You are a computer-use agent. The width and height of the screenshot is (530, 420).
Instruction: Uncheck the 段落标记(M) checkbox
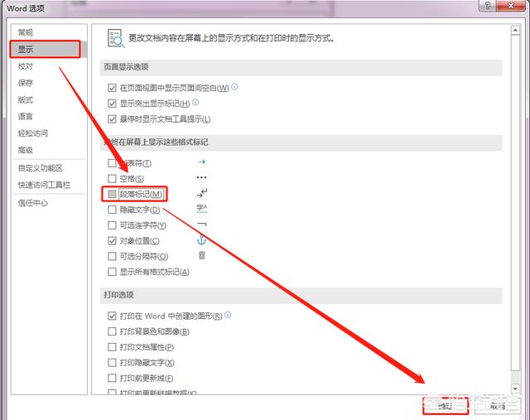(x=112, y=194)
